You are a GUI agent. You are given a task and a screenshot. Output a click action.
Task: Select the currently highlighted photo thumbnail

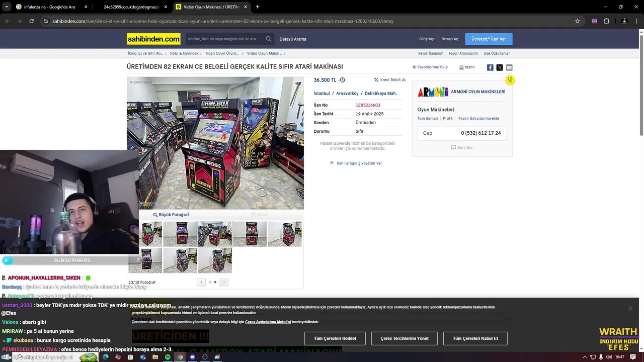pyautogui.click(x=215, y=234)
